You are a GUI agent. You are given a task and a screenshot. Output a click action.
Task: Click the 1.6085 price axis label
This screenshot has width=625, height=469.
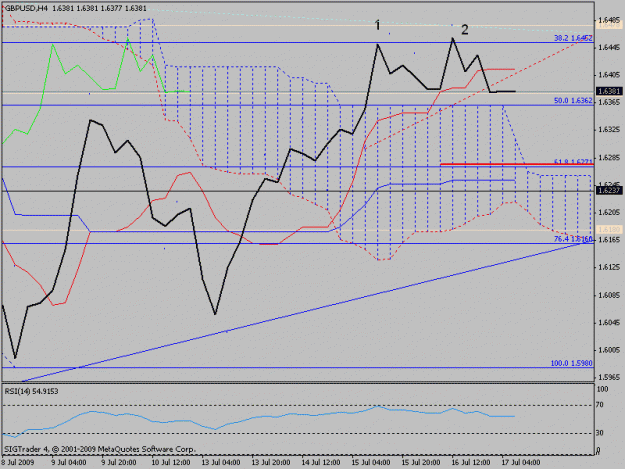tap(610, 295)
